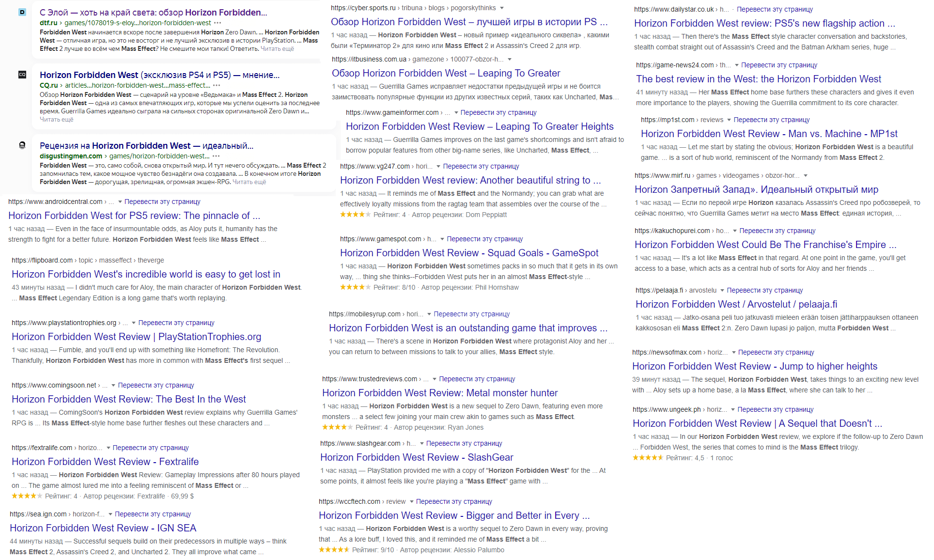Image resolution: width=934 pixels, height=560 pixels.
Task: Click 'Автор рецензии: Alessio Palumbo' text
Action: 452,550
